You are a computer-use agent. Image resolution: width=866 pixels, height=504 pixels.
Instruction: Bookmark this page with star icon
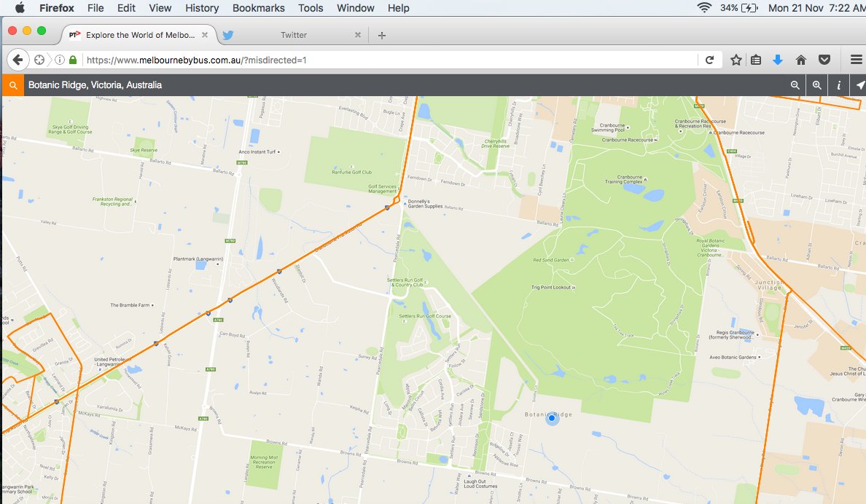point(736,60)
